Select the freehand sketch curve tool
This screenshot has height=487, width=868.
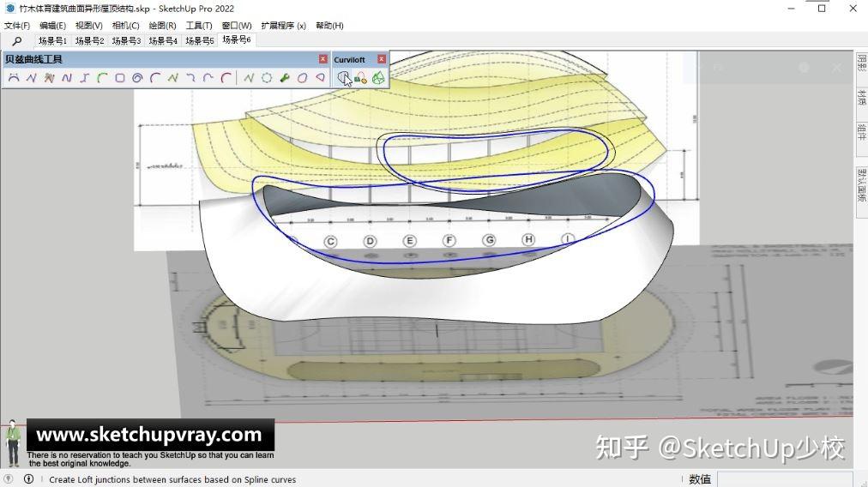[x=49, y=78]
